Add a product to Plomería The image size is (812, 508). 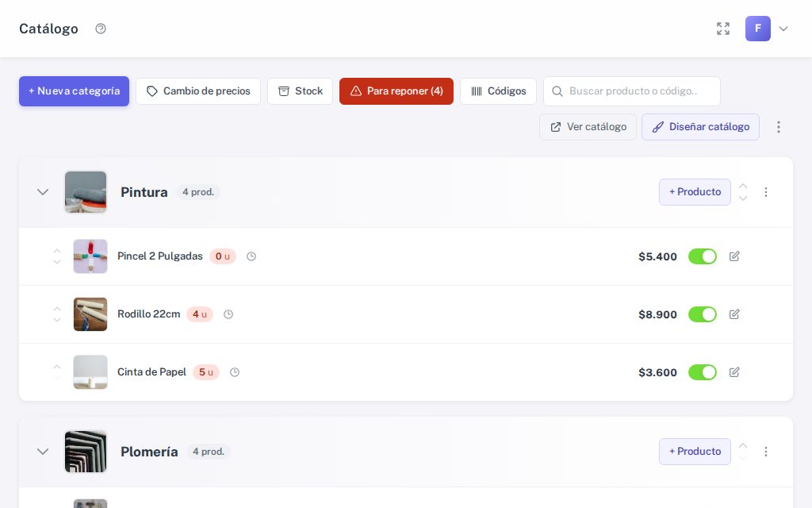pos(695,452)
